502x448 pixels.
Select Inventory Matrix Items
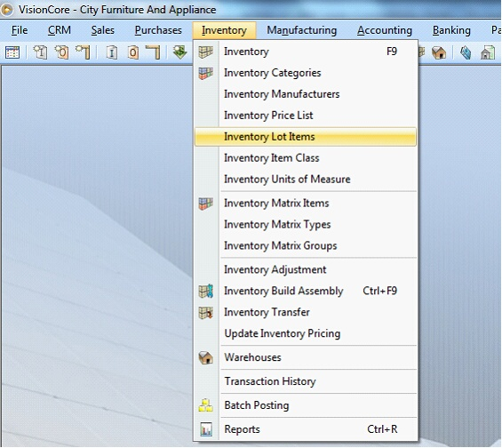click(x=306, y=204)
